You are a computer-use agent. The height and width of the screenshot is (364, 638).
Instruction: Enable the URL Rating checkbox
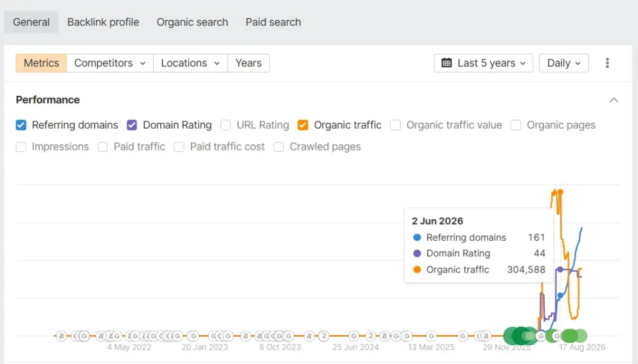226,125
